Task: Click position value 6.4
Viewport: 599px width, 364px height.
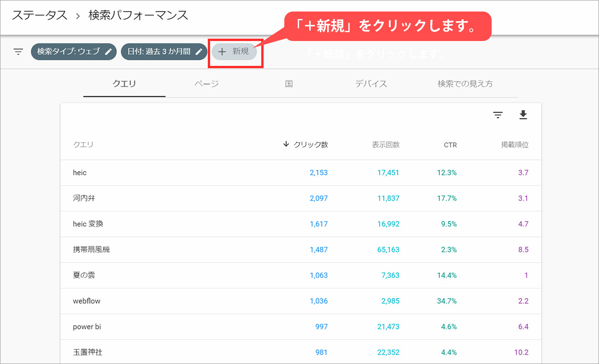Action: point(523,327)
